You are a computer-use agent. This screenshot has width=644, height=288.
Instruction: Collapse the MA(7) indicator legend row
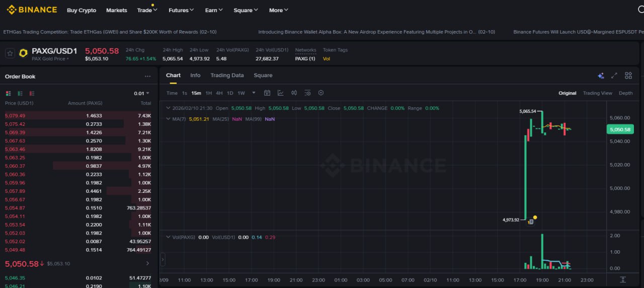tap(168, 119)
